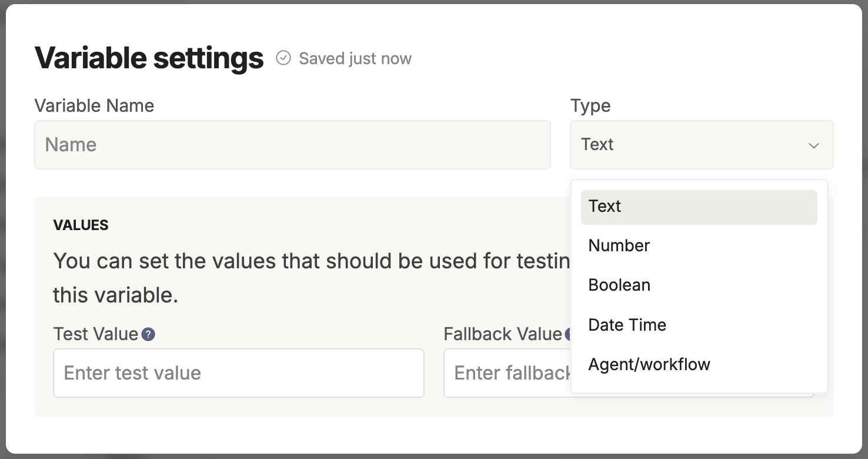Click the Saved just now status text
Screen dimensions: 868x459
click(x=355, y=59)
